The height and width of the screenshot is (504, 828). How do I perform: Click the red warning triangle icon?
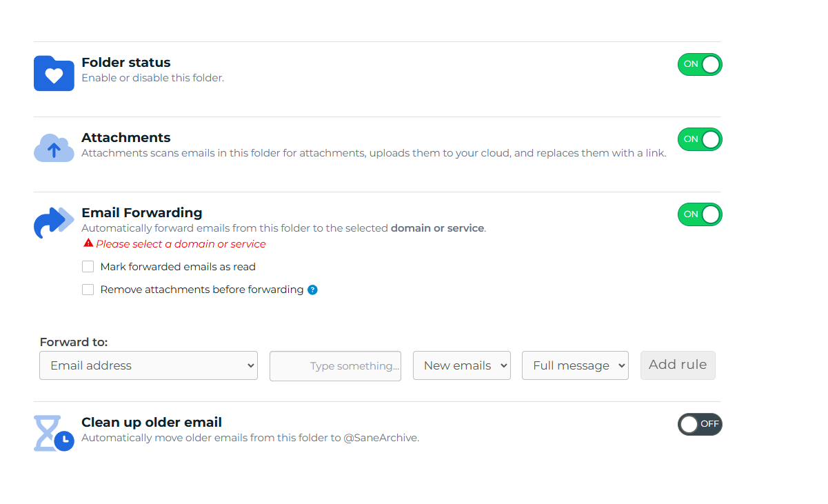pos(88,243)
